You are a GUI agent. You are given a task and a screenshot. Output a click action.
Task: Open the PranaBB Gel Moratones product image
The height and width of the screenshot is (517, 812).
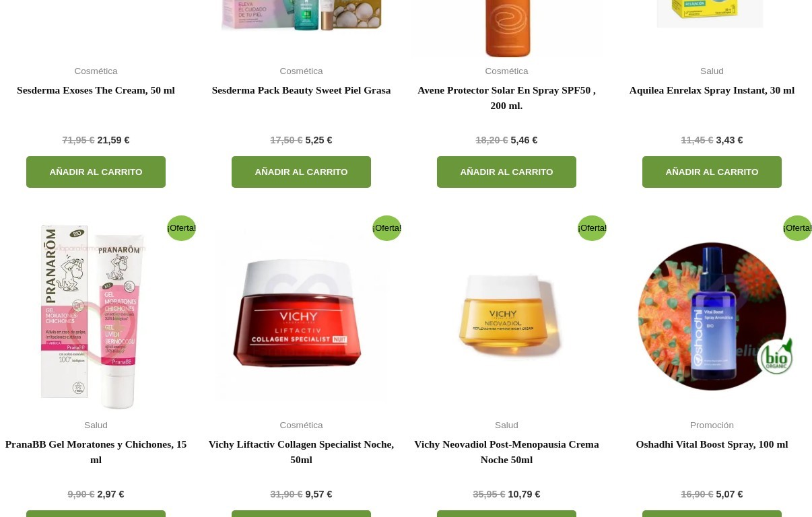(96, 316)
